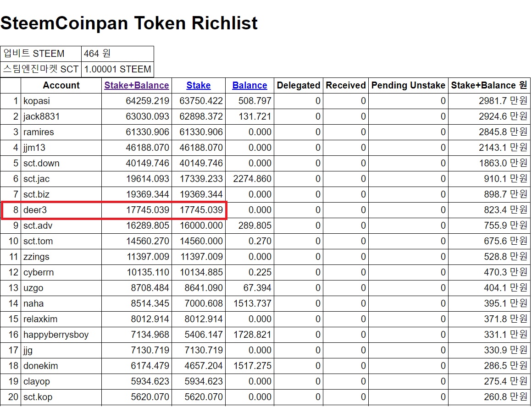The width and height of the screenshot is (532, 407).
Task: Click sct.adv's Stake value 16000.000
Action: point(201,225)
